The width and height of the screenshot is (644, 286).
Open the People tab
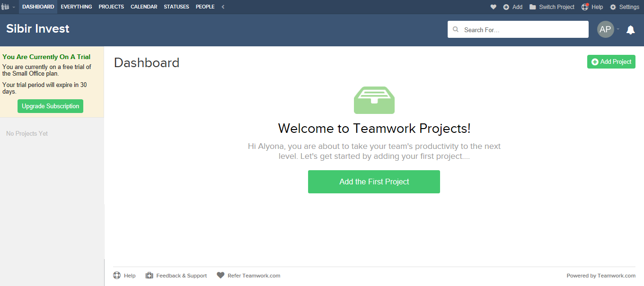click(205, 7)
